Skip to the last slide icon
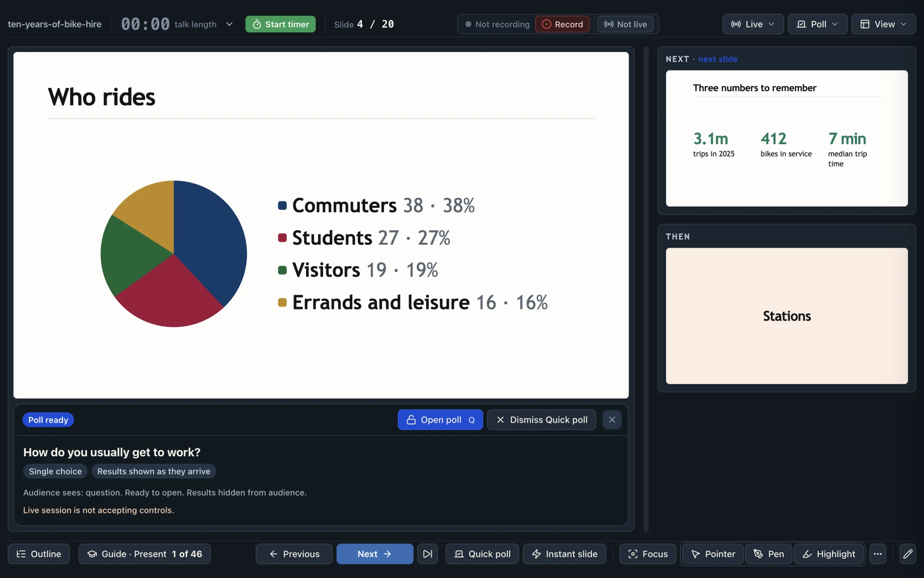The height and width of the screenshot is (578, 924). 427,554
